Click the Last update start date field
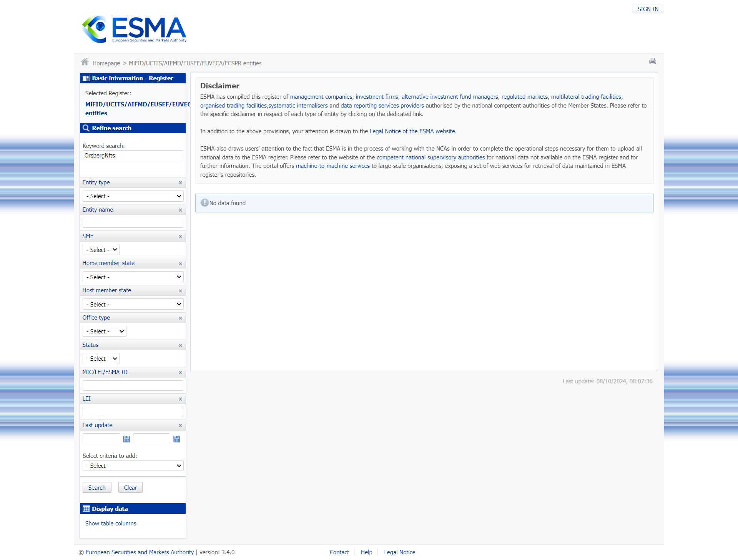 (x=101, y=438)
